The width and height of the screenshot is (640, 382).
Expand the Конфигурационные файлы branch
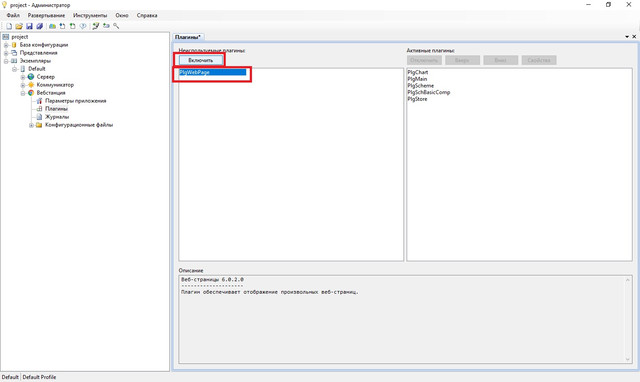[x=31, y=125]
